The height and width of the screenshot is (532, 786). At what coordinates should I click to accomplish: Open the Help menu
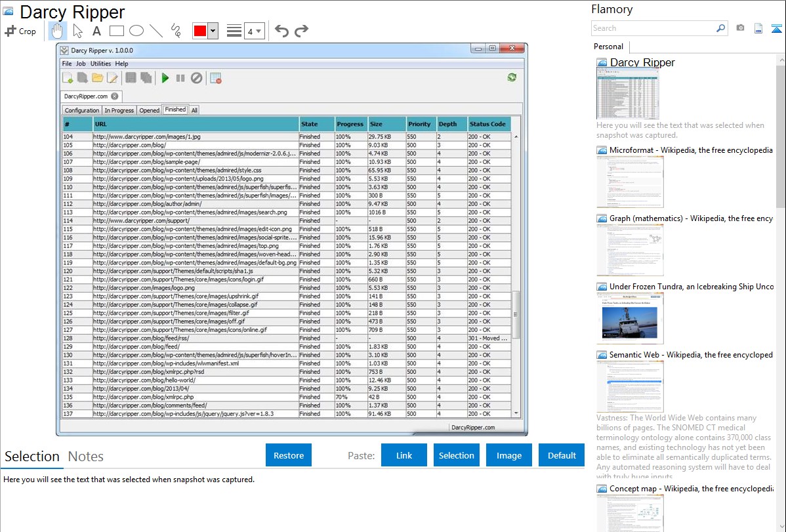tap(121, 64)
